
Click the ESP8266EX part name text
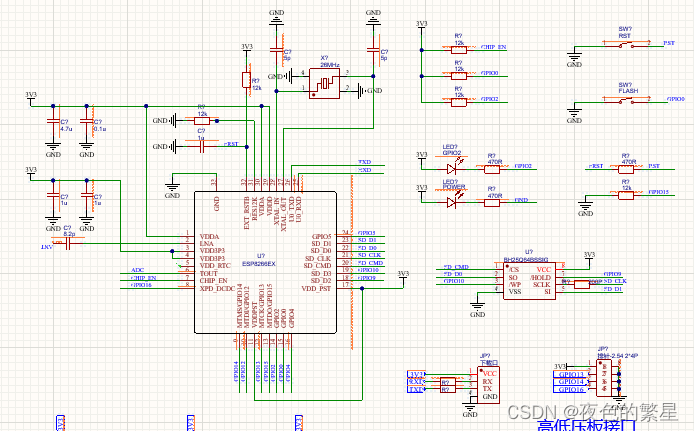click(x=259, y=264)
